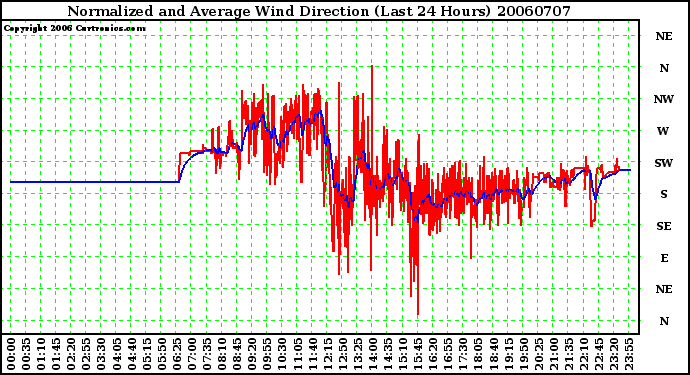This screenshot has height=375, width=690.
Task: Click the 16:55 time label
Action: (448, 354)
